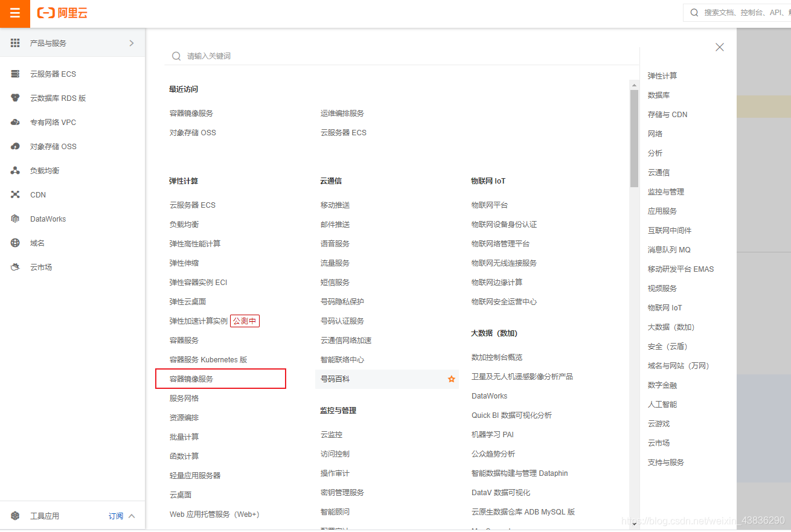
Task: Click the magnifier icon in product search
Action: click(176, 56)
